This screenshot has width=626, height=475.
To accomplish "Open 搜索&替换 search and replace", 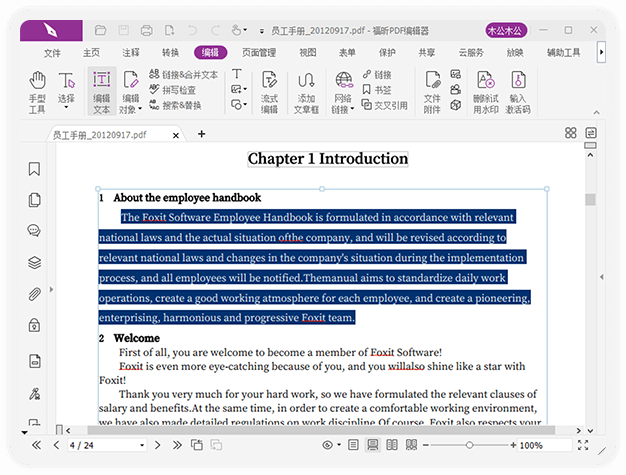I will tap(175, 105).
